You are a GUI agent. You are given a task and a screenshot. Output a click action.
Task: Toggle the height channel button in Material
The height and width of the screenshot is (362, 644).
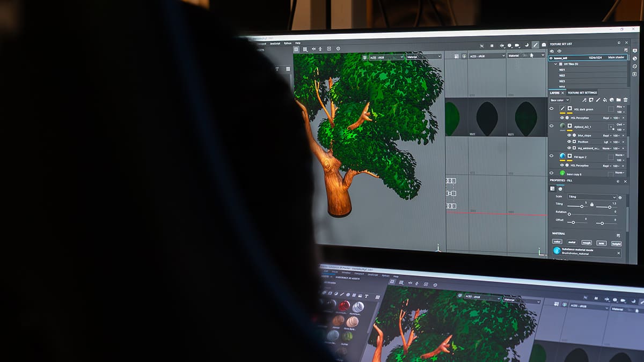[x=617, y=243]
